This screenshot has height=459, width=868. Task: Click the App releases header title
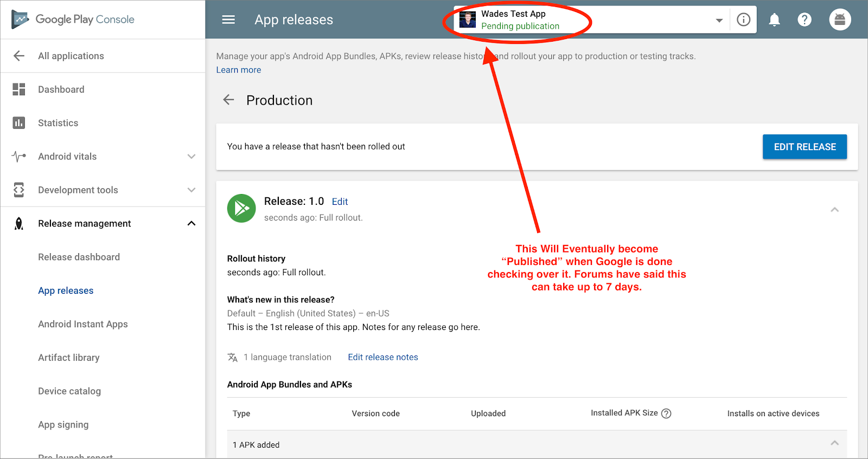[x=294, y=20]
